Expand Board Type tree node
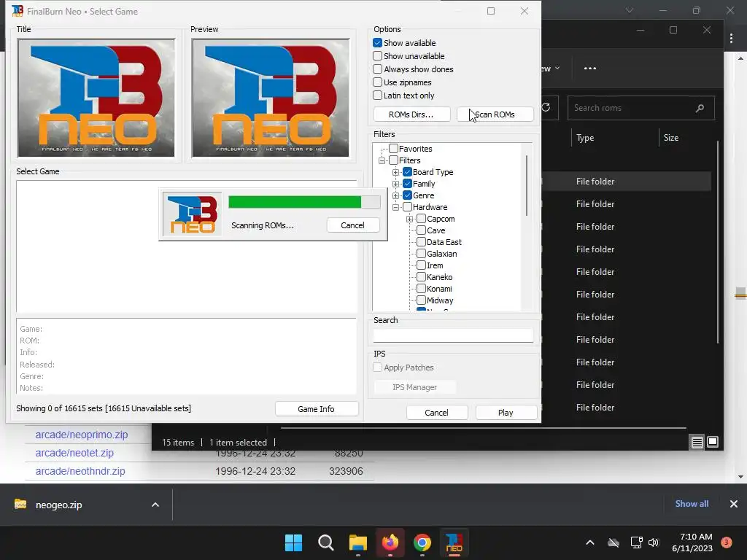The height and width of the screenshot is (560, 747). coord(395,172)
